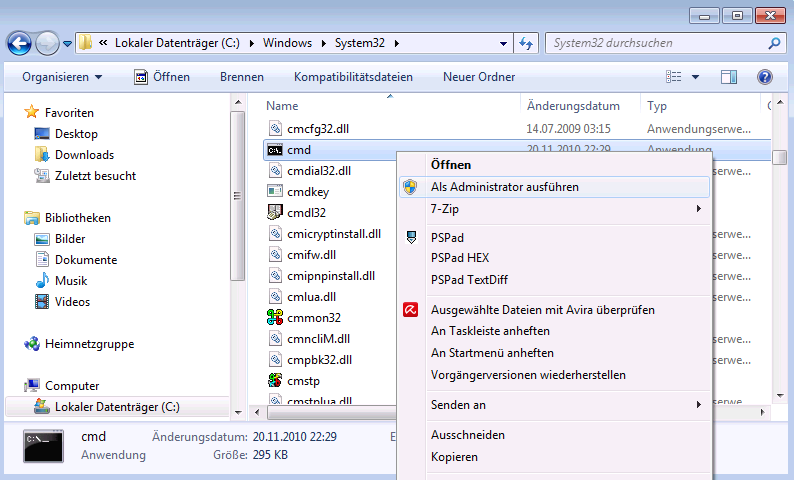This screenshot has width=794, height=480.
Task: Select Computer in the navigation pane
Action: pos(72,386)
